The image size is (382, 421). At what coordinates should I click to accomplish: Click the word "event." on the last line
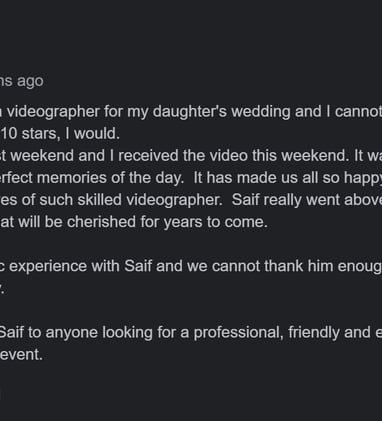pyautogui.click(x=22, y=355)
